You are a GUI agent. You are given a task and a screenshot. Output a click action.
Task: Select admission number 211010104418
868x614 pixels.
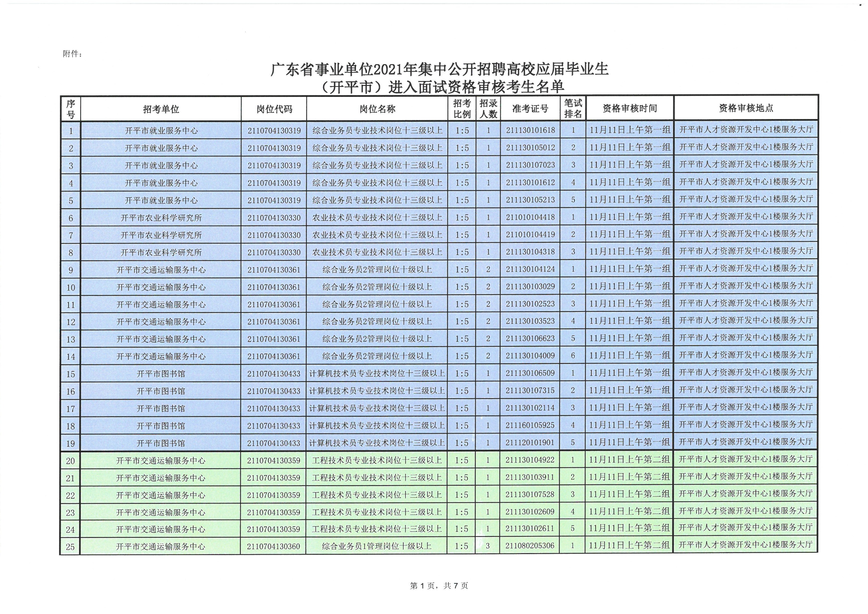pos(530,217)
